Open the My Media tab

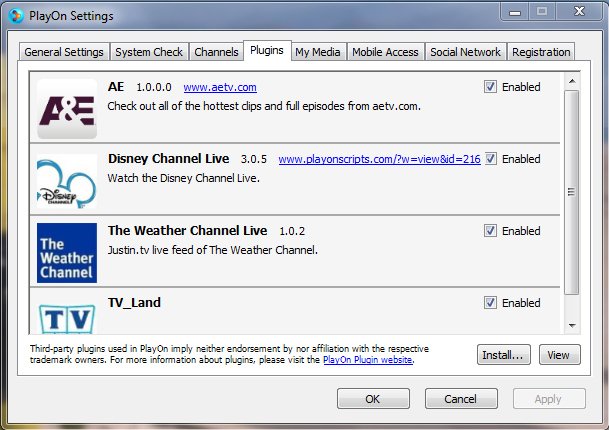[x=318, y=52]
